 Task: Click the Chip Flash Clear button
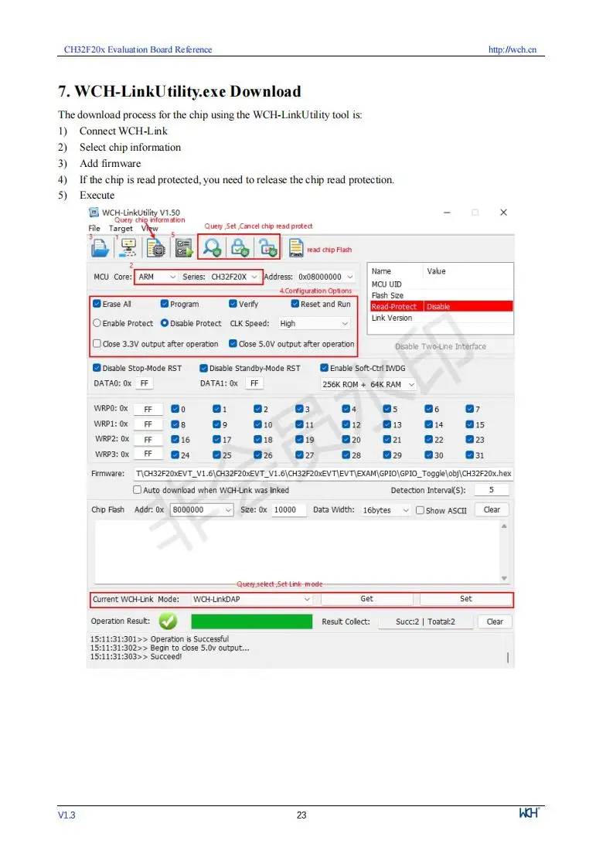pyautogui.click(x=492, y=510)
